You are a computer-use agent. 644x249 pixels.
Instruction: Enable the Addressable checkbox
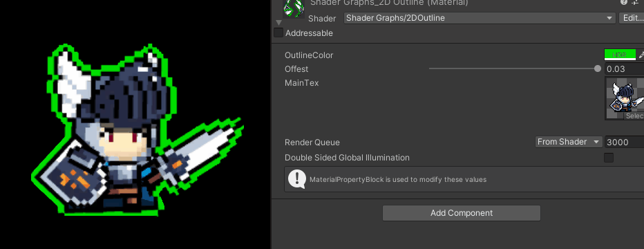[x=278, y=33]
